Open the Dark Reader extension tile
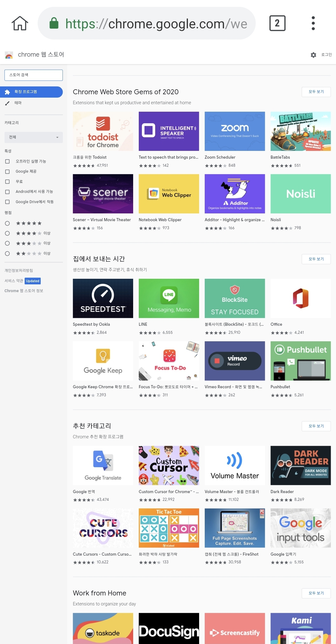 point(301,465)
